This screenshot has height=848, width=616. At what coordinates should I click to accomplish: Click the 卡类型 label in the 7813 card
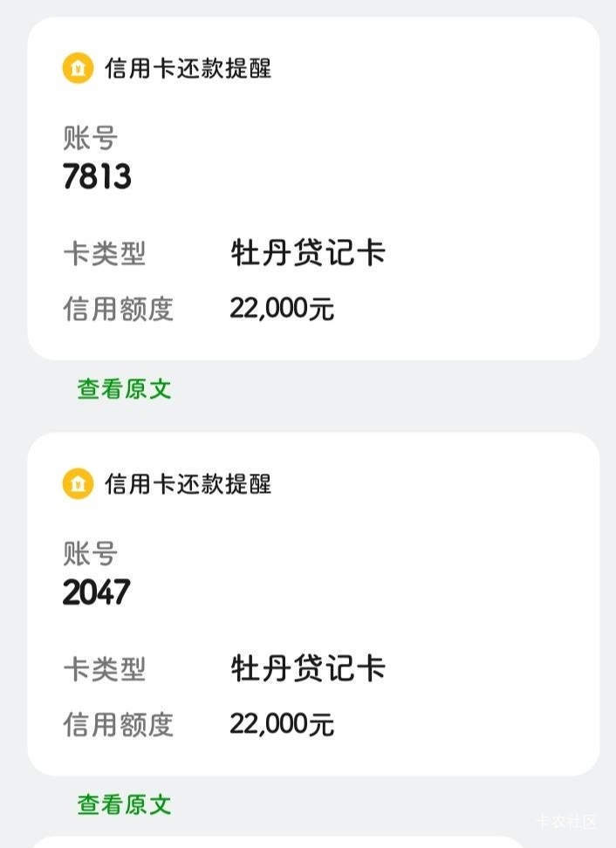tap(104, 255)
